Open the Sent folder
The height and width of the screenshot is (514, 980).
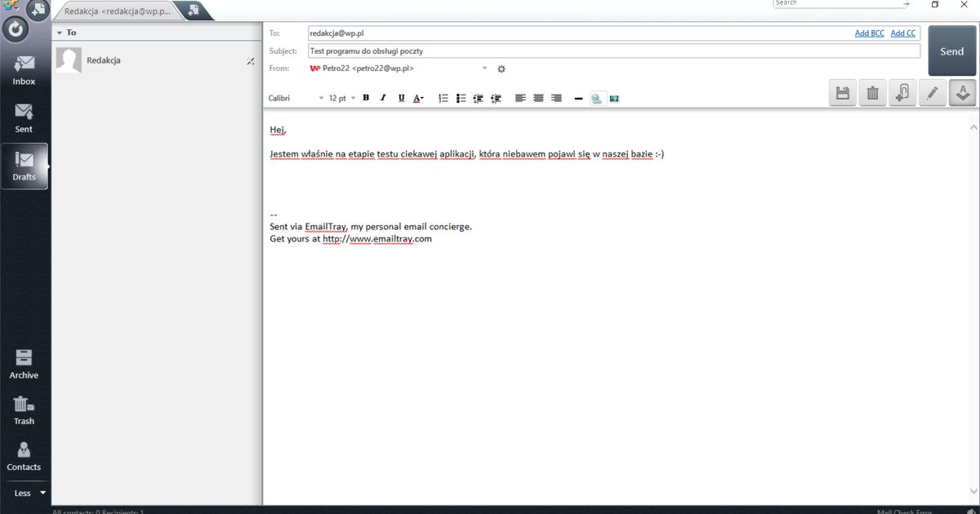point(24,118)
